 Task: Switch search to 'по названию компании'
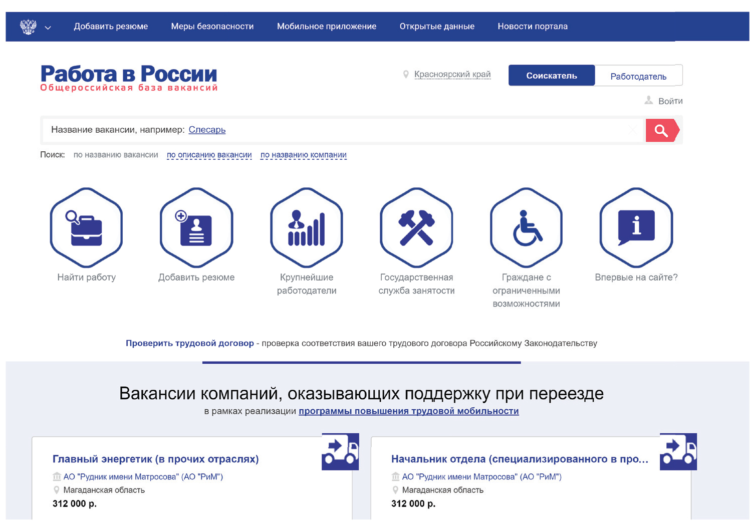click(x=304, y=155)
